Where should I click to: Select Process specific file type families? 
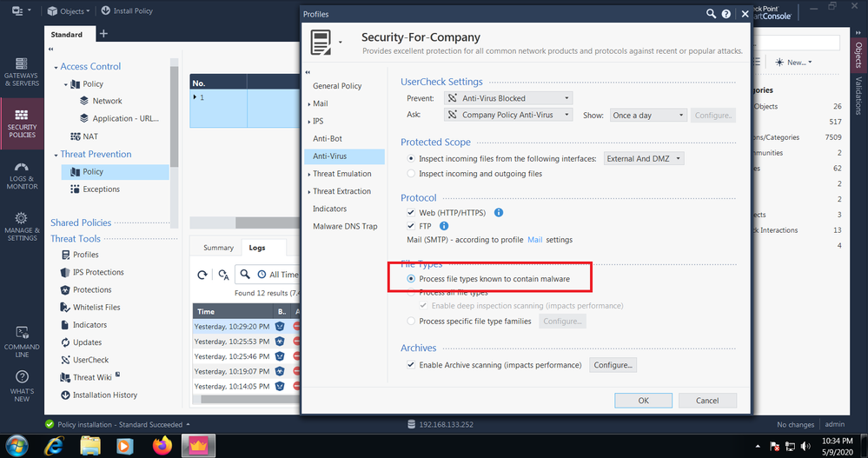pyautogui.click(x=411, y=322)
